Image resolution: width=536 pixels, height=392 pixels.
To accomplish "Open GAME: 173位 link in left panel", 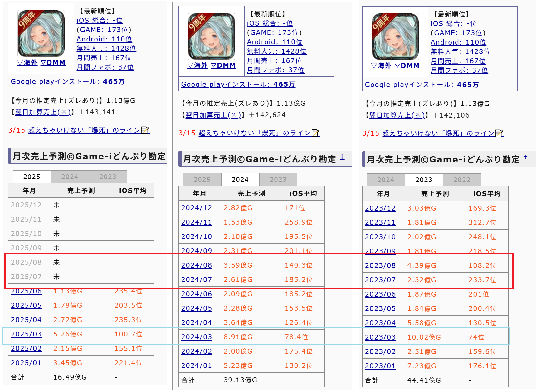I will pos(104,30).
